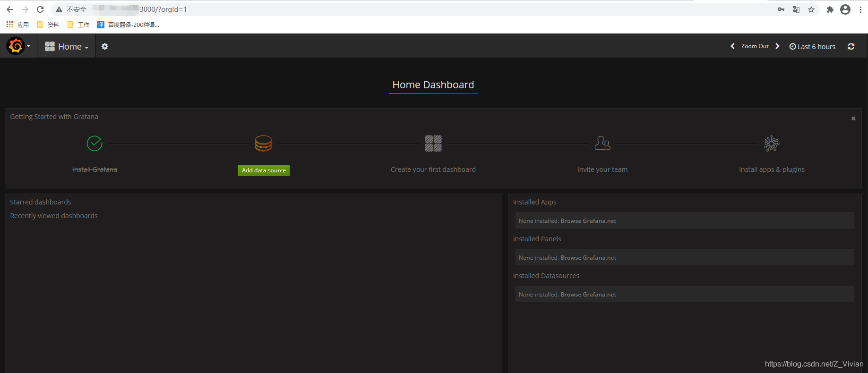Click the dashboard grid step icon

pos(433,143)
